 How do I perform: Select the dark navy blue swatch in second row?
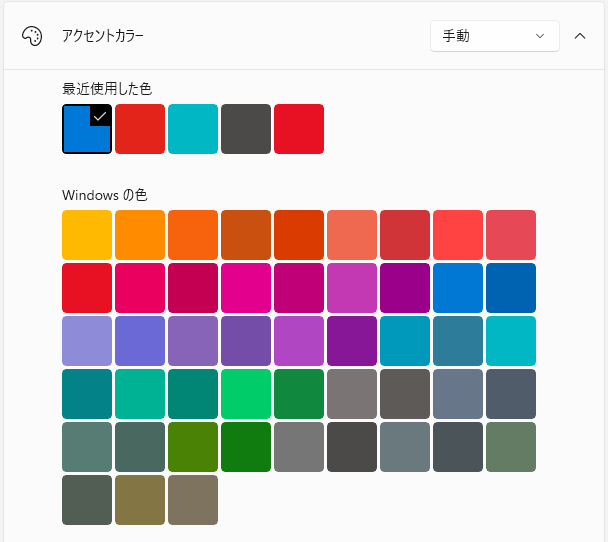click(x=511, y=288)
